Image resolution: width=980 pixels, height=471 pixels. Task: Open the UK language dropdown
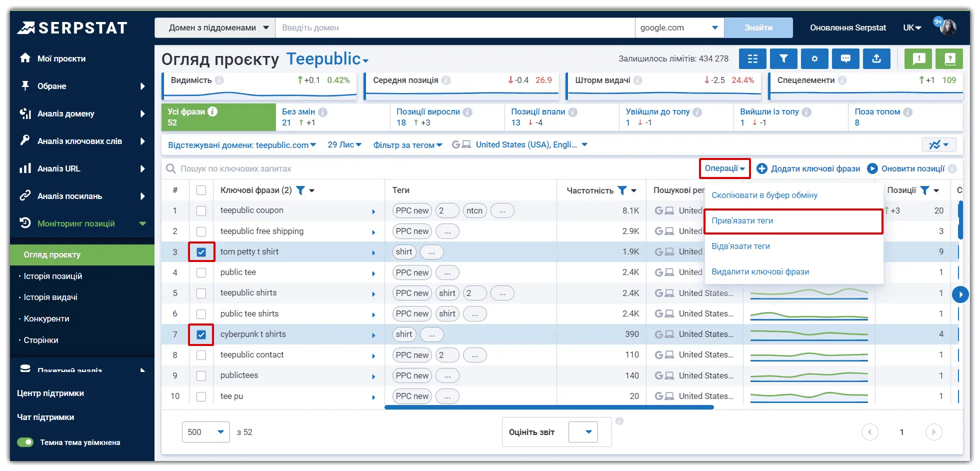coord(912,27)
